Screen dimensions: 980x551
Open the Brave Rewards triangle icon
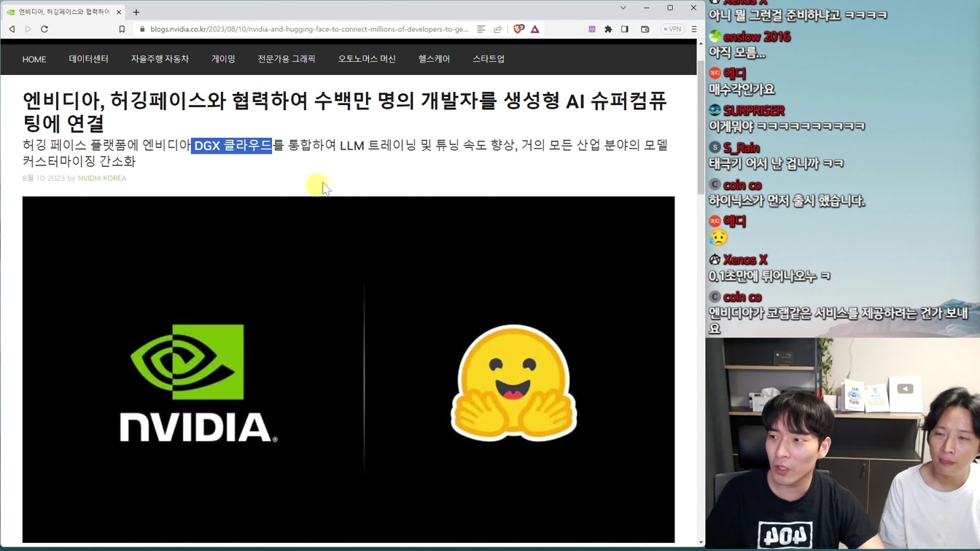(535, 29)
